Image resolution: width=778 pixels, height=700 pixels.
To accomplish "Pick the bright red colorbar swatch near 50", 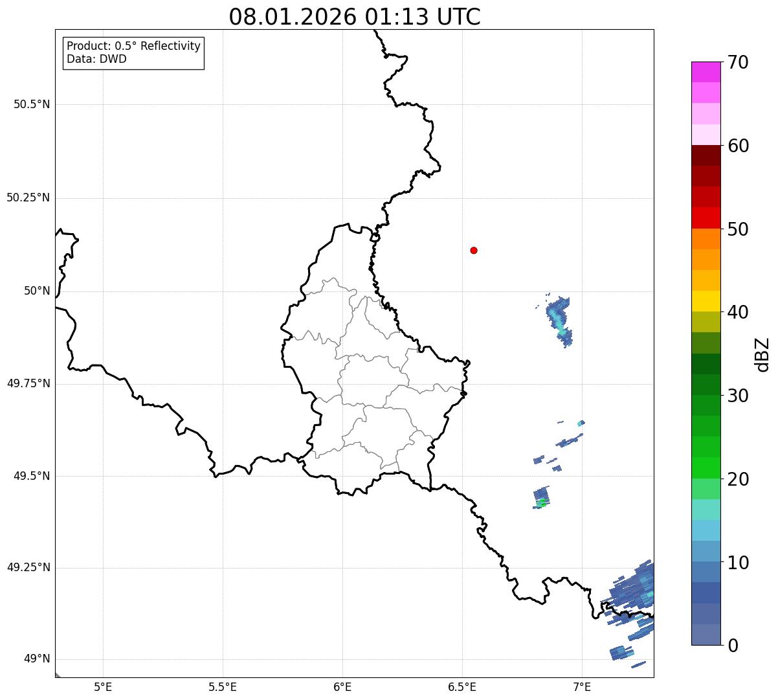I will [x=706, y=218].
